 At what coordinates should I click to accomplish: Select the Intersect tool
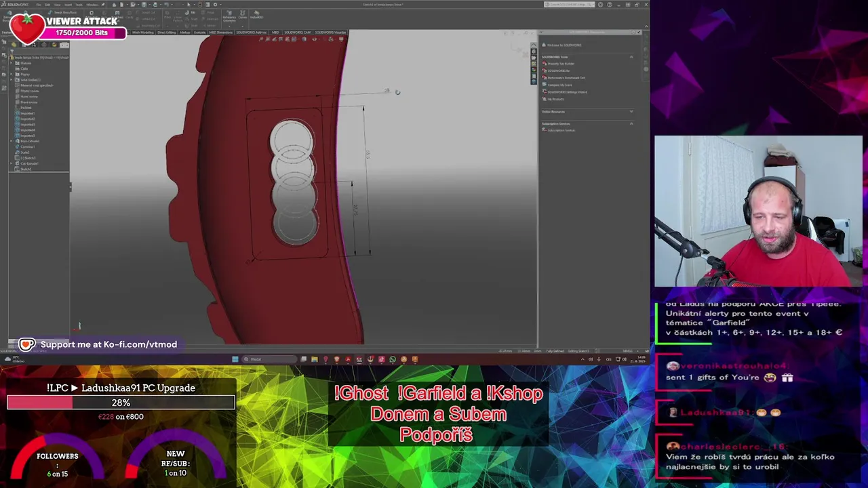pos(210,19)
